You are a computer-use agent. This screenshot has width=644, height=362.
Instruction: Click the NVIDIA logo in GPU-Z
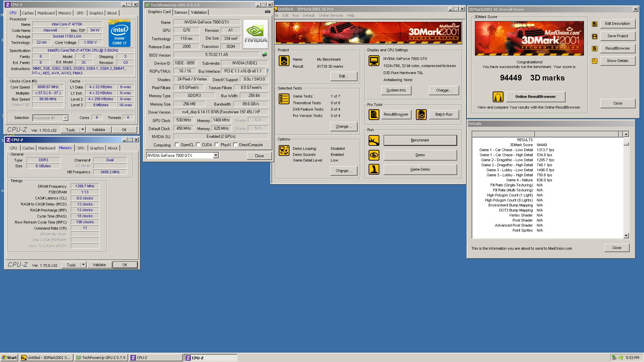[x=256, y=34]
